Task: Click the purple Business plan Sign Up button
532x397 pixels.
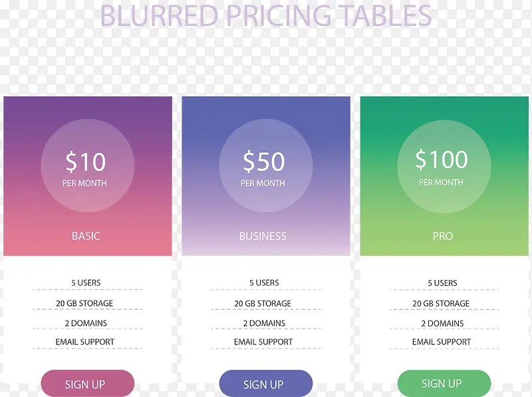Action: (265, 384)
